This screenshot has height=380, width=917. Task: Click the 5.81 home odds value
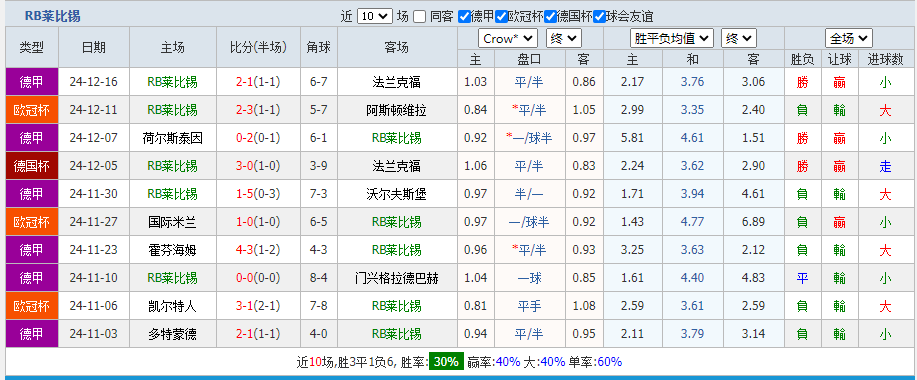tap(633, 138)
